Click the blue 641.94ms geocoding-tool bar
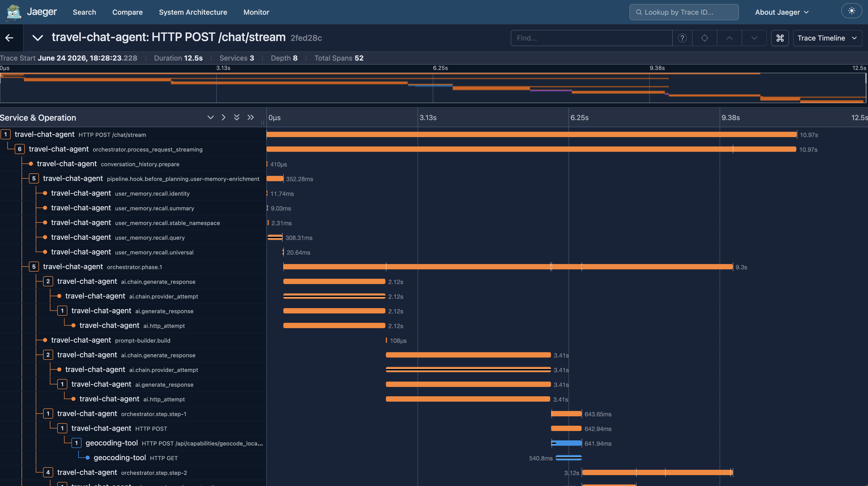868x486 pixels. pyautogui.click(x=566, y=443)
